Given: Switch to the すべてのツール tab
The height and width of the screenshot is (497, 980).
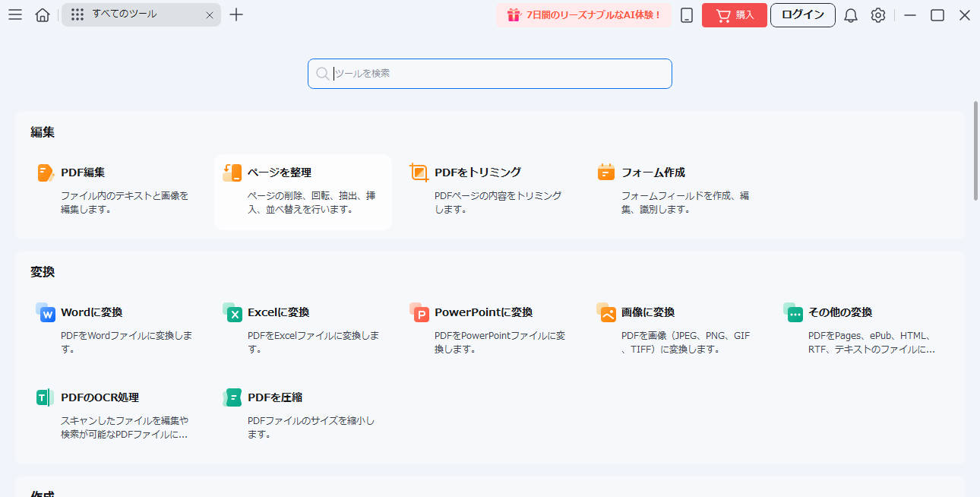Looking at the screenshot, I should [129, 14].
